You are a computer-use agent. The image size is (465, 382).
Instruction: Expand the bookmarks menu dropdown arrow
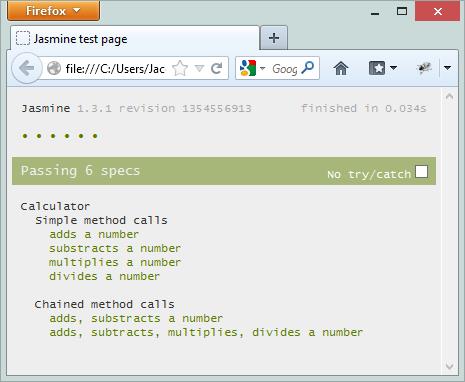coord(393,68)
